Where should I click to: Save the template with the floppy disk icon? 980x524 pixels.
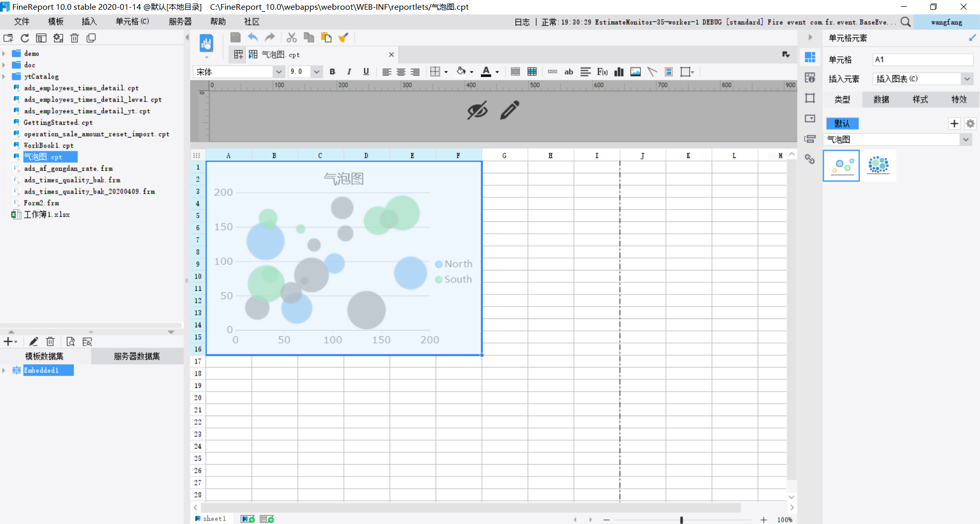(235, 37)
